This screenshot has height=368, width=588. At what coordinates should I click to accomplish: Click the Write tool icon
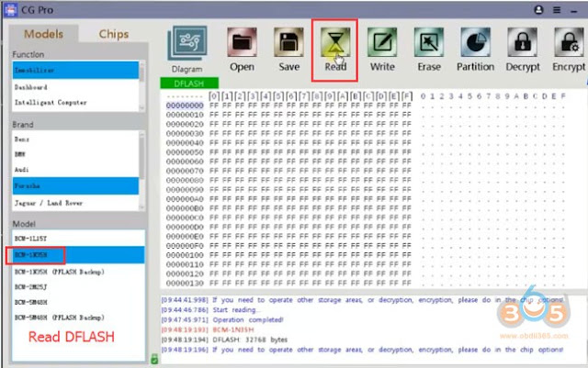(382, 42)
